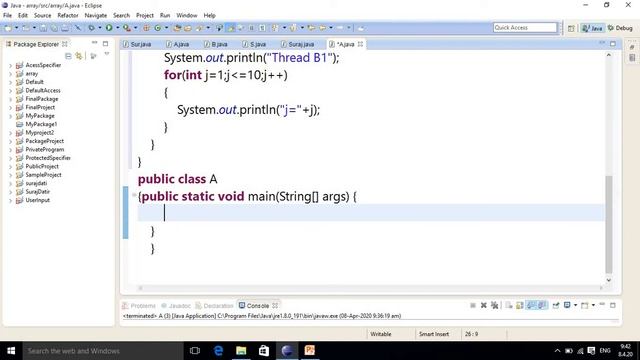Expand the FinalPackage project
Screen dimensions: 640x360
pos(10,99)
